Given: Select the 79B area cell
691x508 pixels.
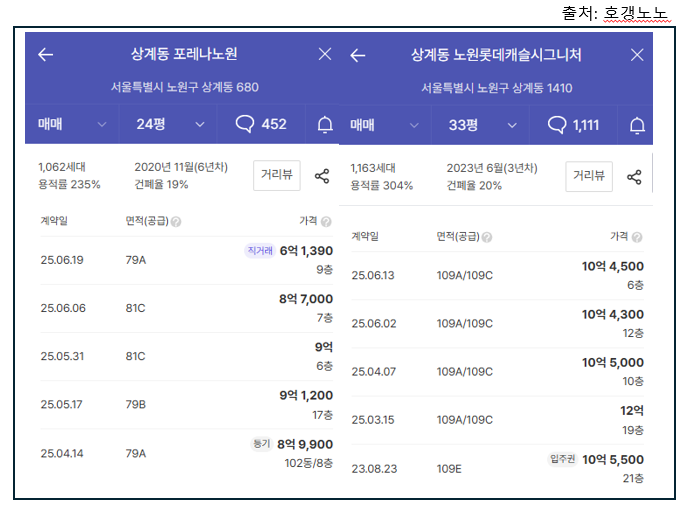Looking at the screenshot, I should click(x=136, y=404).
